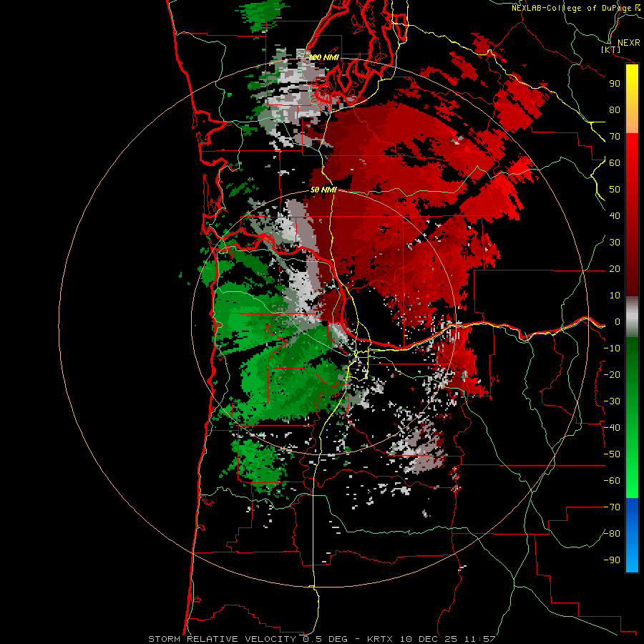Select the -70 value on velocity scale
This screenshot has height=644, width=644.
point(612,507)
